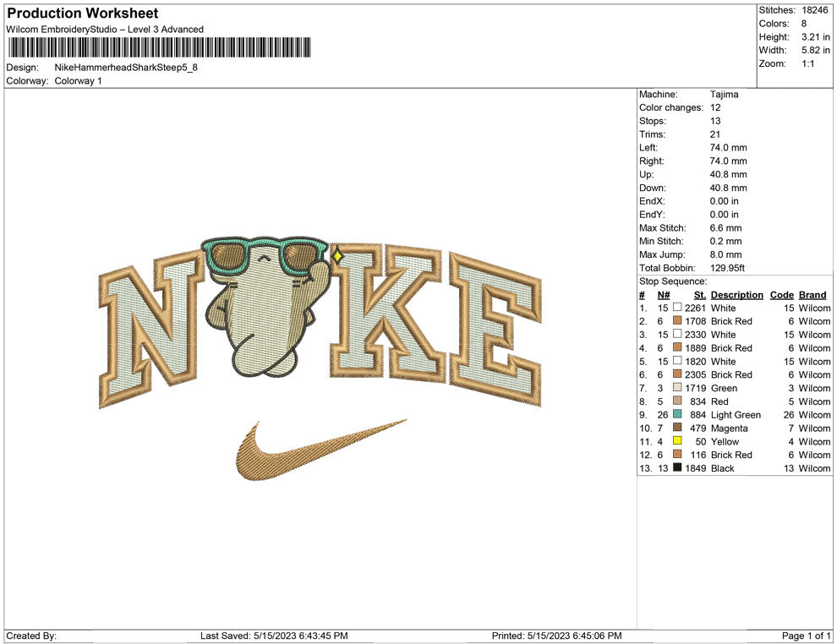Image resolution: width=837 pixels, height=644 pixels.
Task: Click the Nike swoosh embroidery preview
Action: pos(320,450)
